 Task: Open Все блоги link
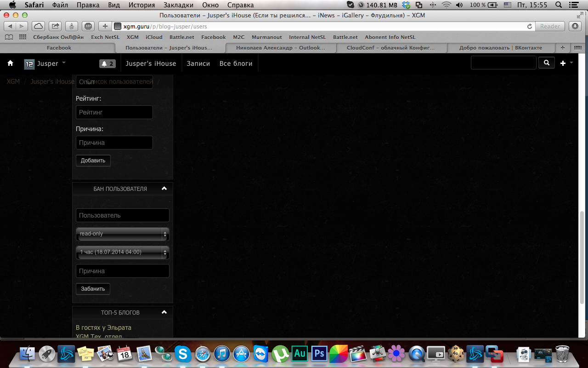click(x=236, y=63)
